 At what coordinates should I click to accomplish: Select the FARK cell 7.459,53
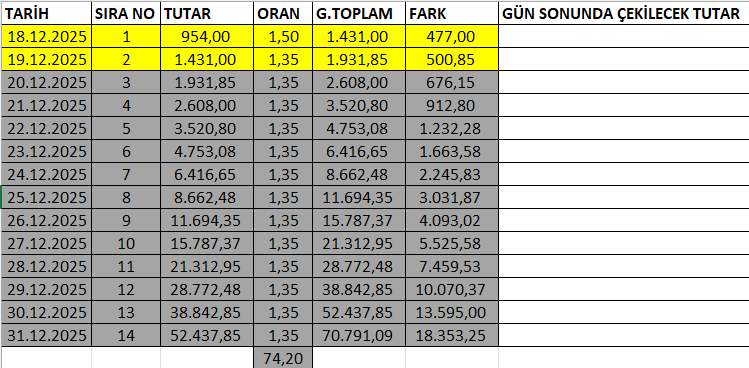point(452,266)
